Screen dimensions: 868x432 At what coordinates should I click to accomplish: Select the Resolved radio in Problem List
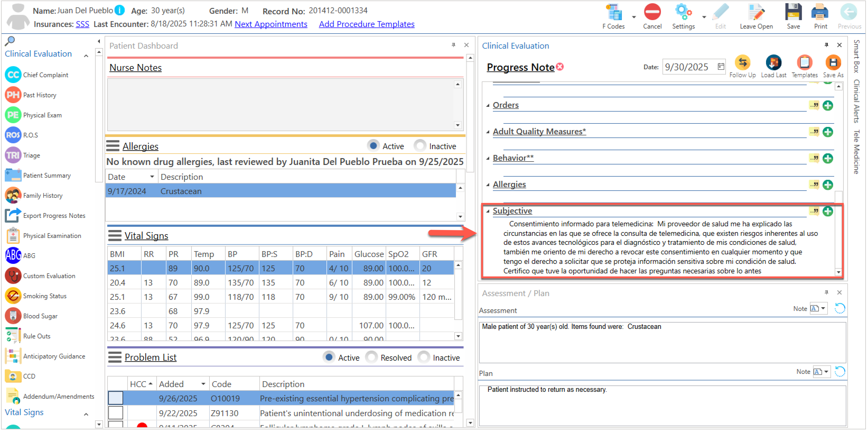371,357
